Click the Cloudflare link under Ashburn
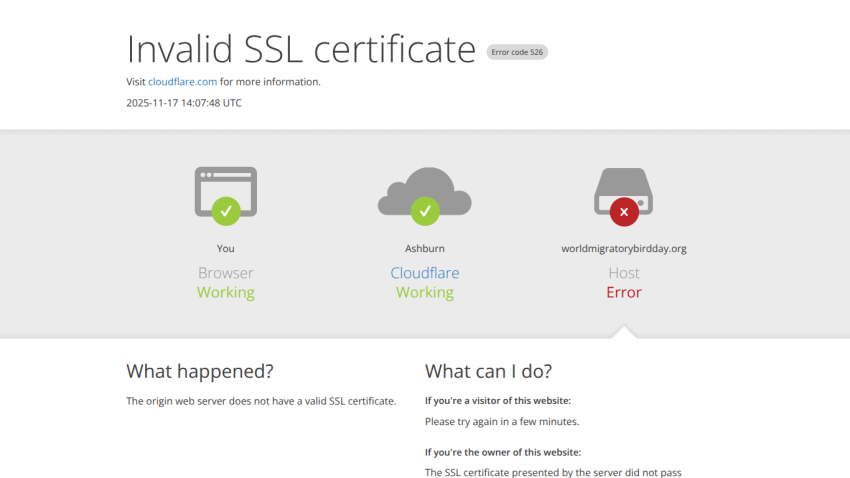Image resolution: width=850 pixels, height=478 pixels. tap(424, 273)
